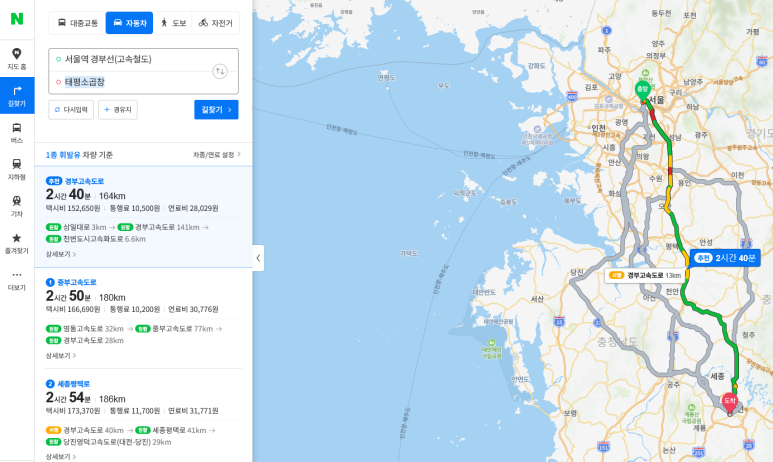773x462 pixels.
Task: Click 당진영덕고속도로(대전-당진) 29km segment
Action: click(x=108, y=442)
